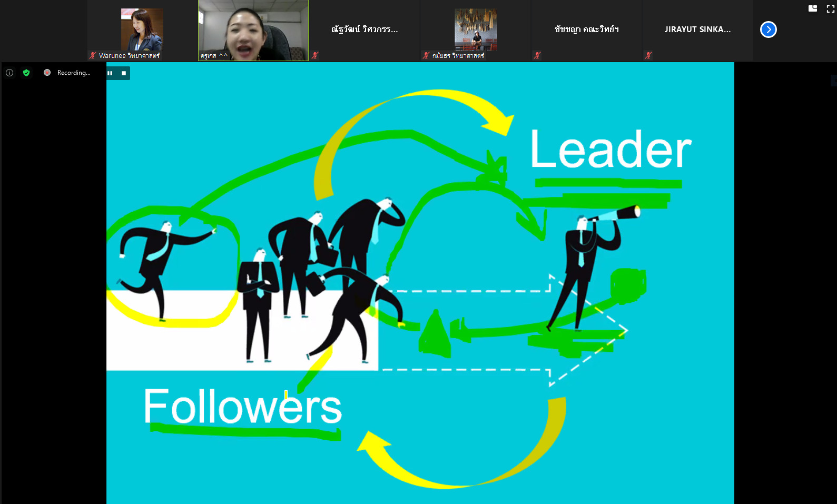Enter full screen mode
Screen dimensions: 837x504
[x=831, y=8]
